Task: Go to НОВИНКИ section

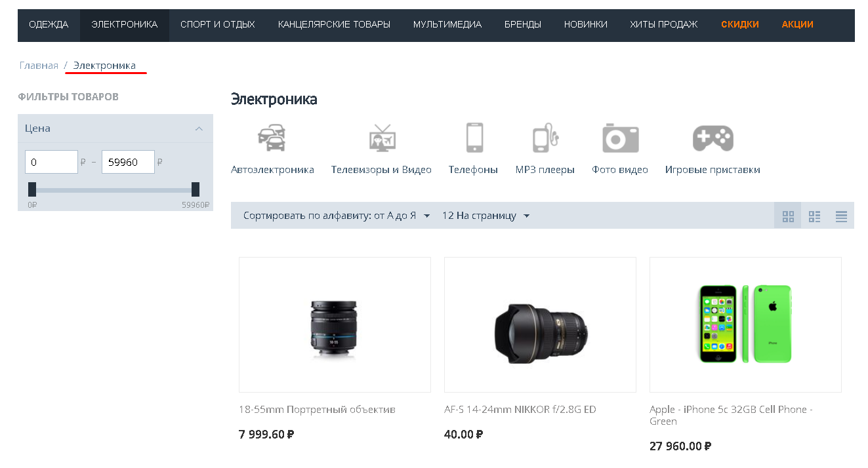Action: (586, 25)
